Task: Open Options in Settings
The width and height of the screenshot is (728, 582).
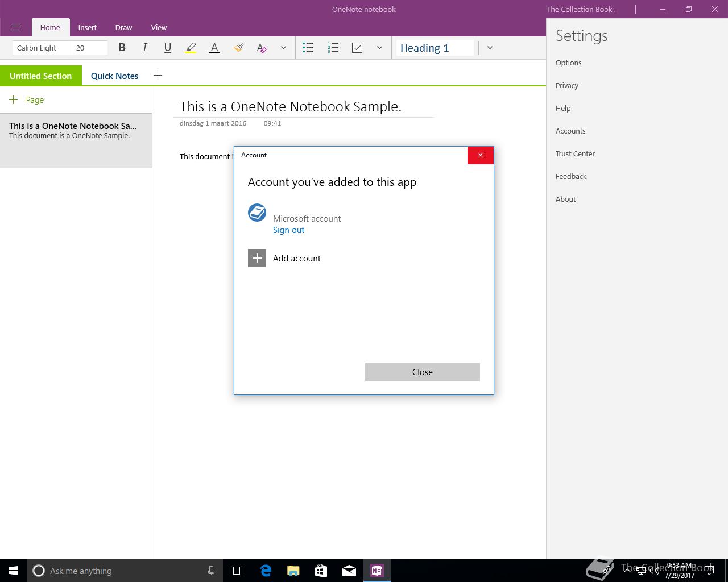Action: [569, 63]
